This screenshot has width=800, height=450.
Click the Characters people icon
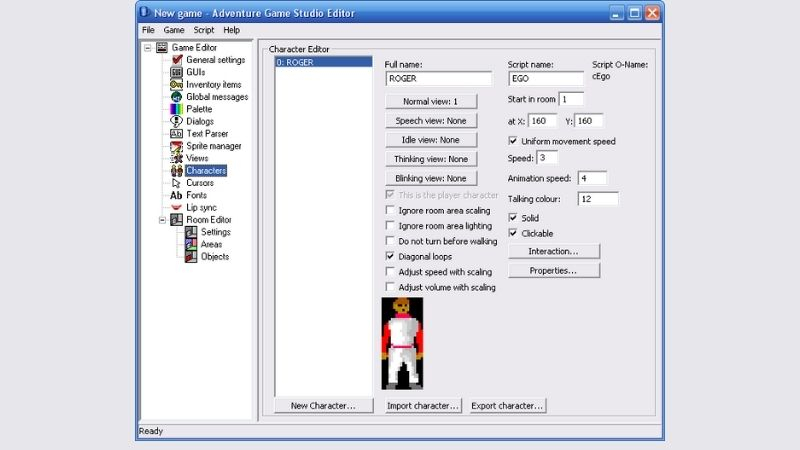click(x=177, y=170)
